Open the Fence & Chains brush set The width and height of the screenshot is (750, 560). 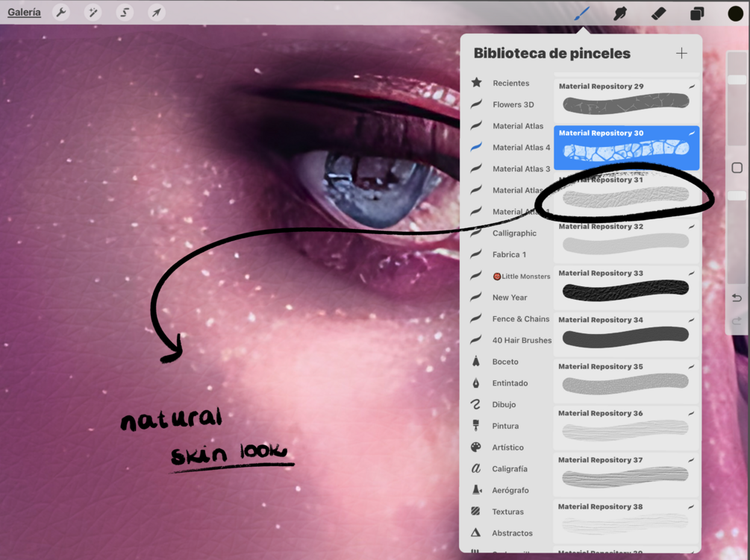click(x=511, y=318)
